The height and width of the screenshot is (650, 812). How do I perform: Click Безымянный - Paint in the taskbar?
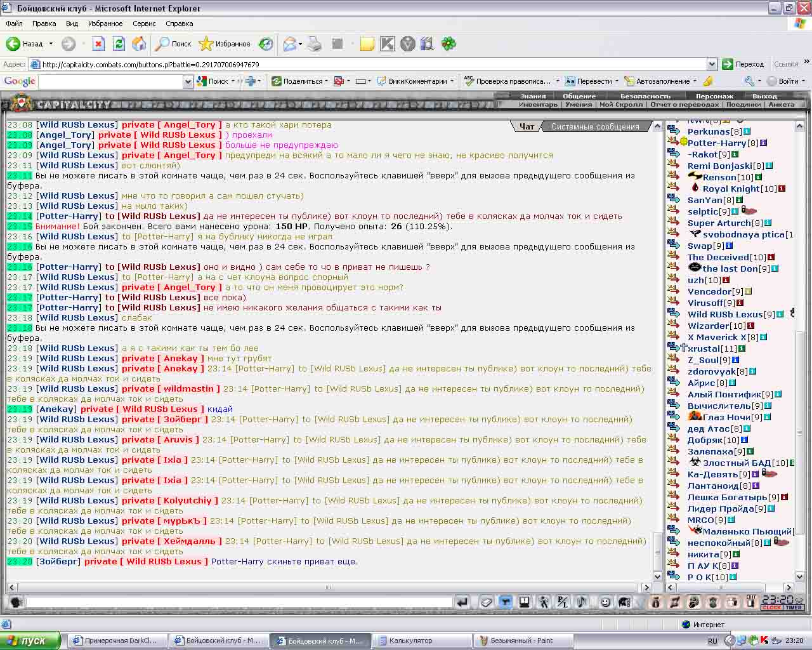tap(523, 640)
